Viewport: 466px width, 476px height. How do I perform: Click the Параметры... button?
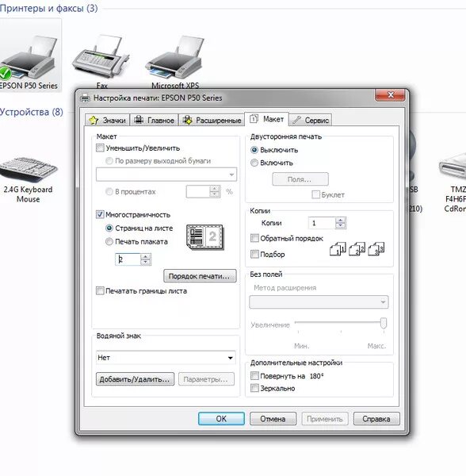pos(206,379)
